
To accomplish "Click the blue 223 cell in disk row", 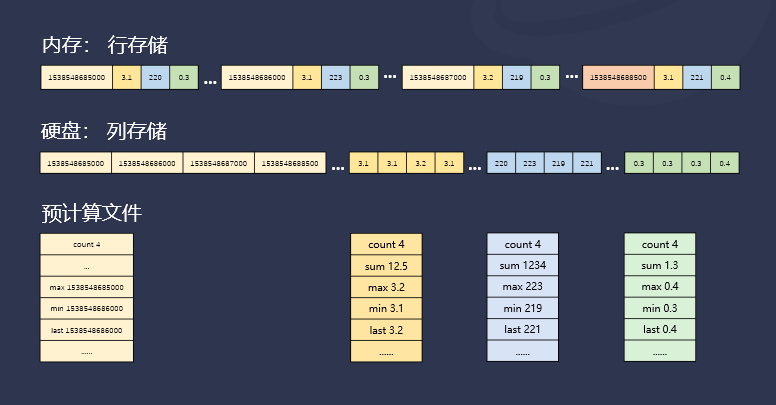I will tap(530, 164).
